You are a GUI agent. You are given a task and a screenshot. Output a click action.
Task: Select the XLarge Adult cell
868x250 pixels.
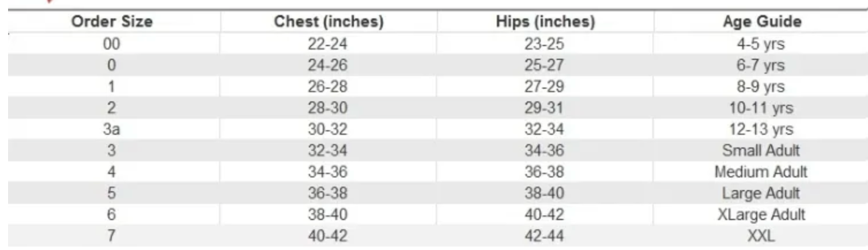click(761, 214)
